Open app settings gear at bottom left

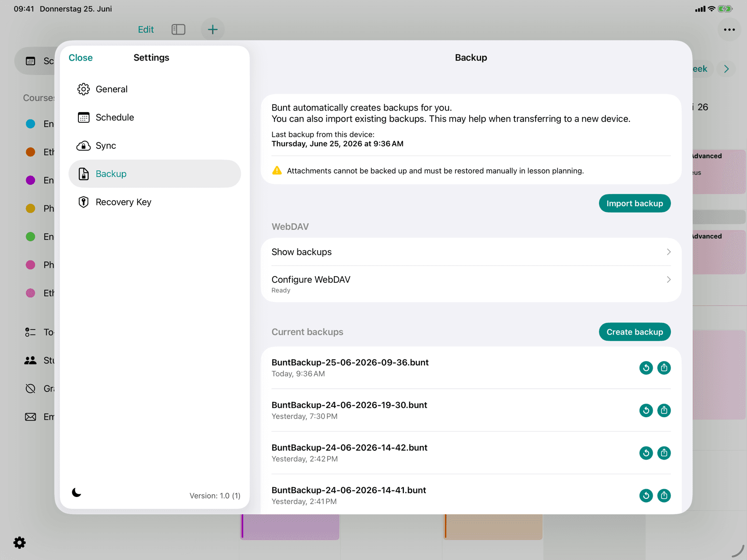pos(20,542)
